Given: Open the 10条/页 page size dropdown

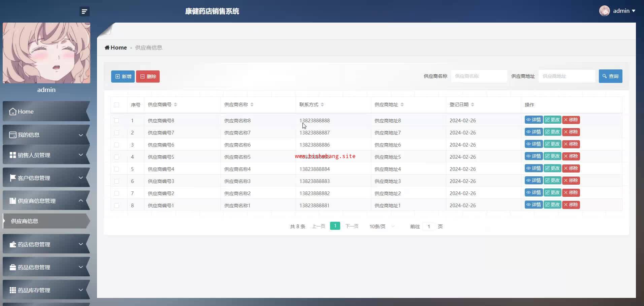Looking at the screenshot, I should coord(382,226).
